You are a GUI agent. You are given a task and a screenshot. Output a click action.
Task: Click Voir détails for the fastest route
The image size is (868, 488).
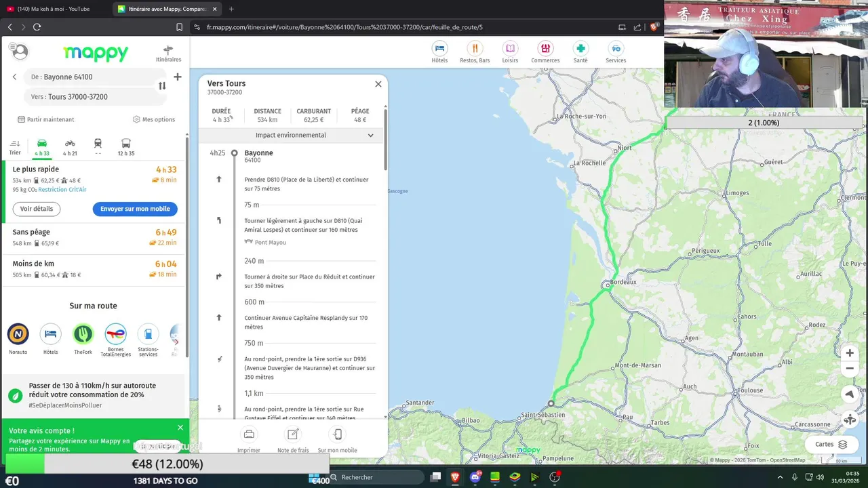click(x=37, y=209)
